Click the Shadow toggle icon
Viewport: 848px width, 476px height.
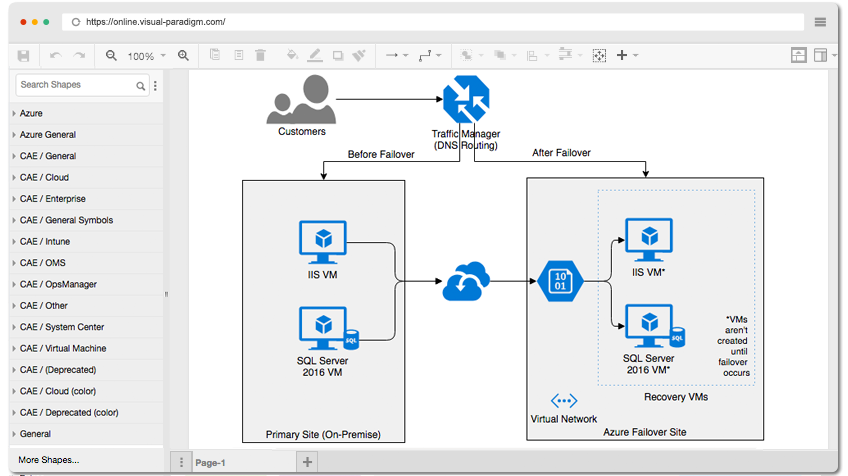(338, 55)
